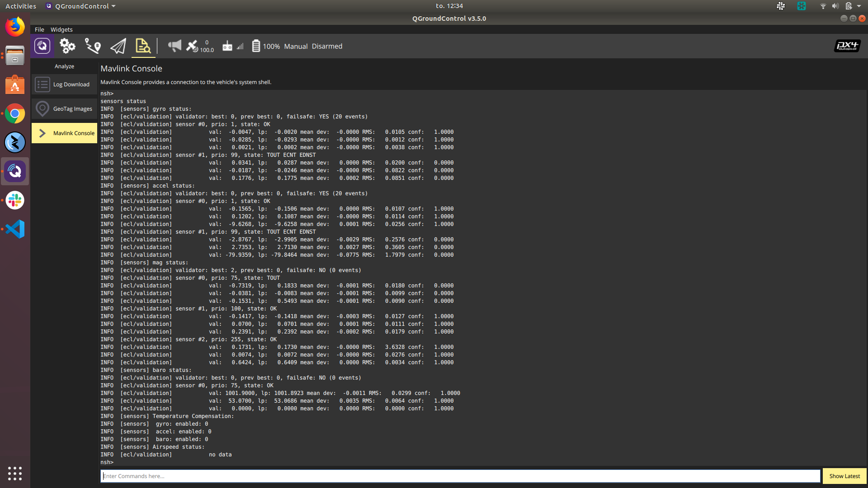Open the Widgets menu

point(61,29)
